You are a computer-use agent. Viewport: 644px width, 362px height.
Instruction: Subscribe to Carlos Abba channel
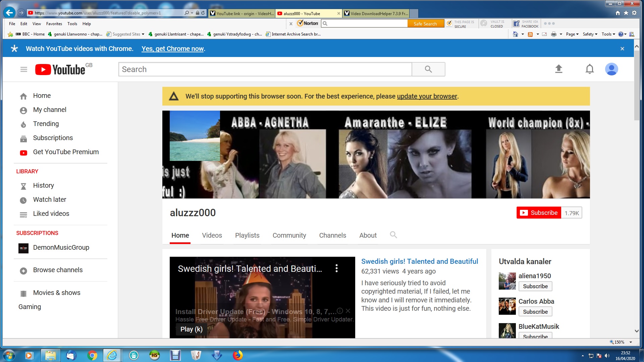pos(535,312)
